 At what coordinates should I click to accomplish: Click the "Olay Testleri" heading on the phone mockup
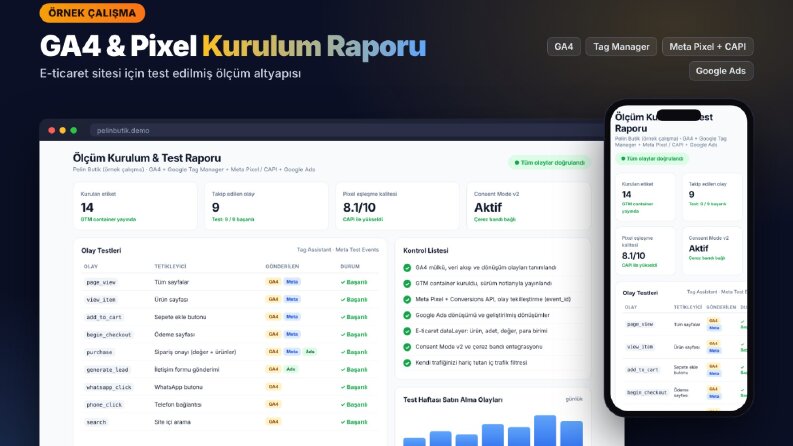tap(640, 293)
